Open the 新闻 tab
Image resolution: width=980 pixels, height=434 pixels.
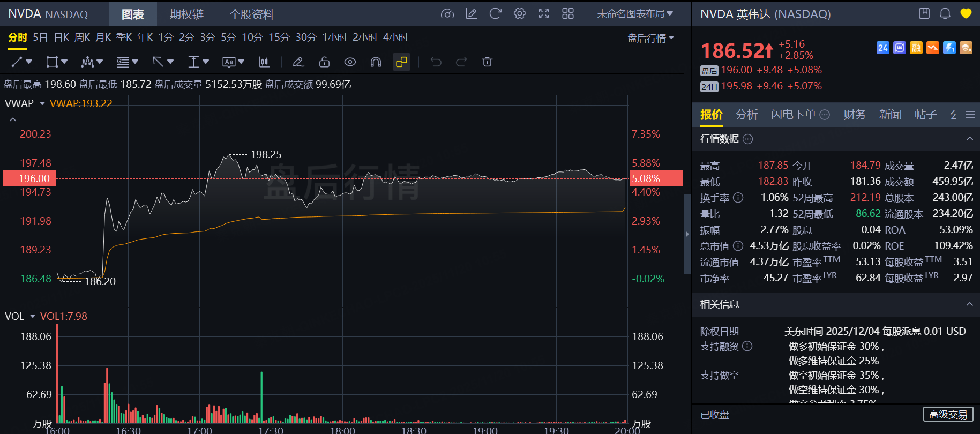coord(890,115)
